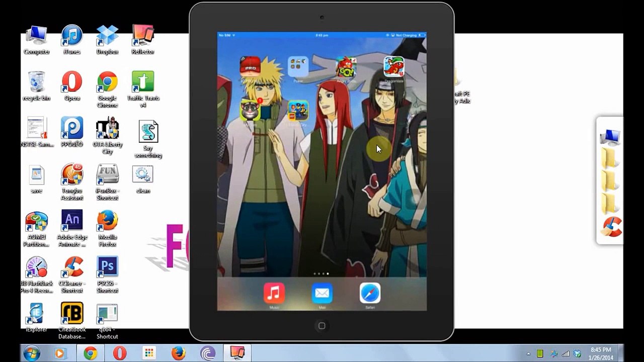Select the clean batch file icon

(143, 179)
